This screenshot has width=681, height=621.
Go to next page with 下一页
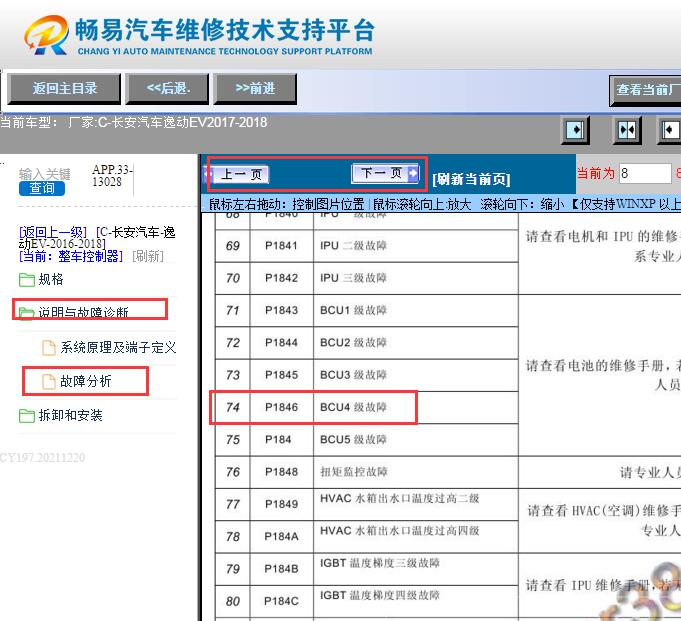pyautogui.click(x=385, y=173)
